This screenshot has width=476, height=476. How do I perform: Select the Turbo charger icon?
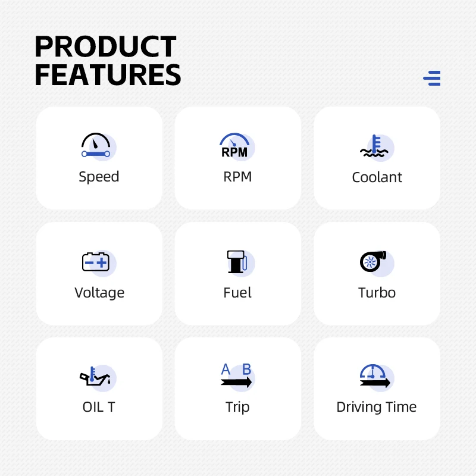click(377, 262)
